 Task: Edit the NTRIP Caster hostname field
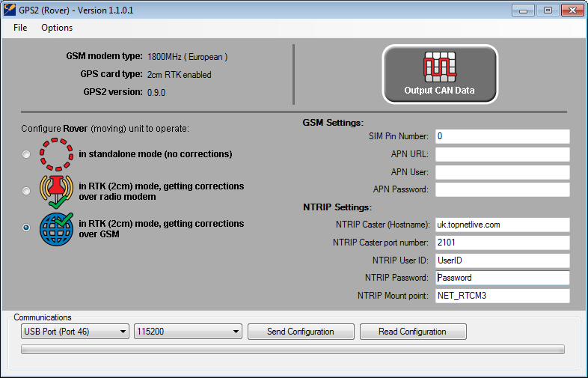502,225
